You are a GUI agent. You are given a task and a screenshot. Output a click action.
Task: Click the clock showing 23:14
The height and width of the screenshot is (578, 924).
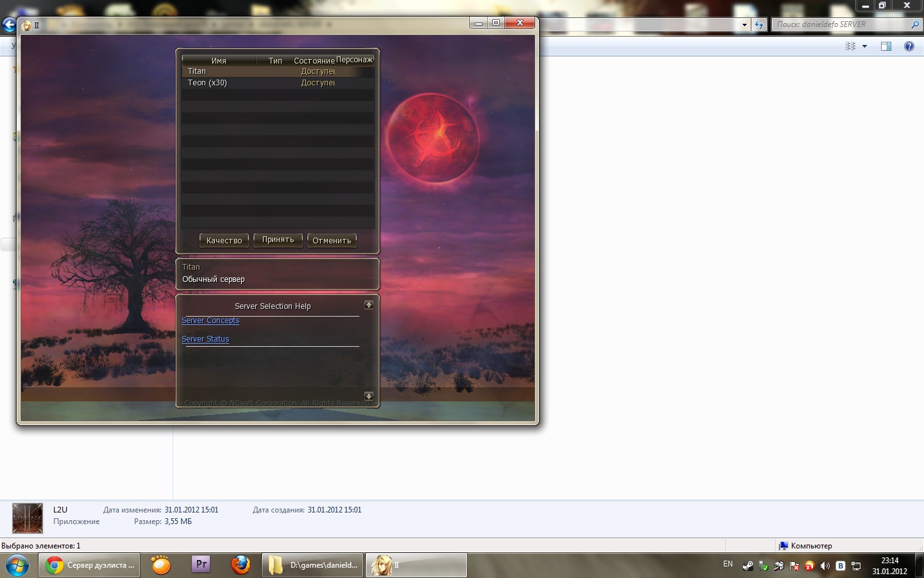pos(889,566)
